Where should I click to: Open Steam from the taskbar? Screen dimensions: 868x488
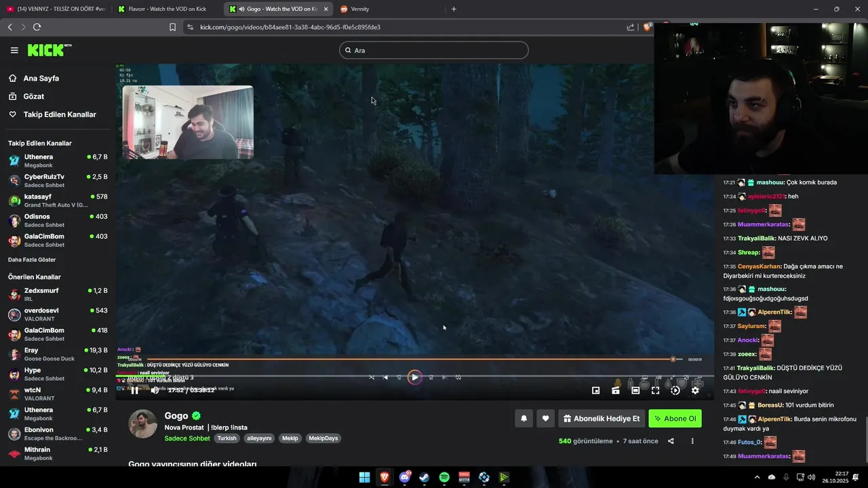[425, 477]
